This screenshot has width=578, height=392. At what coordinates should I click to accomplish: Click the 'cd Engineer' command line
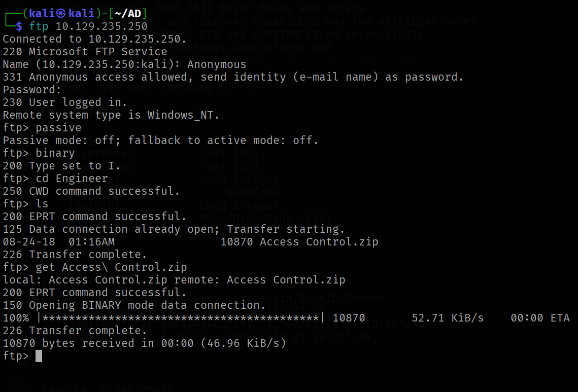pyautogui.click(x=72, y=179)
